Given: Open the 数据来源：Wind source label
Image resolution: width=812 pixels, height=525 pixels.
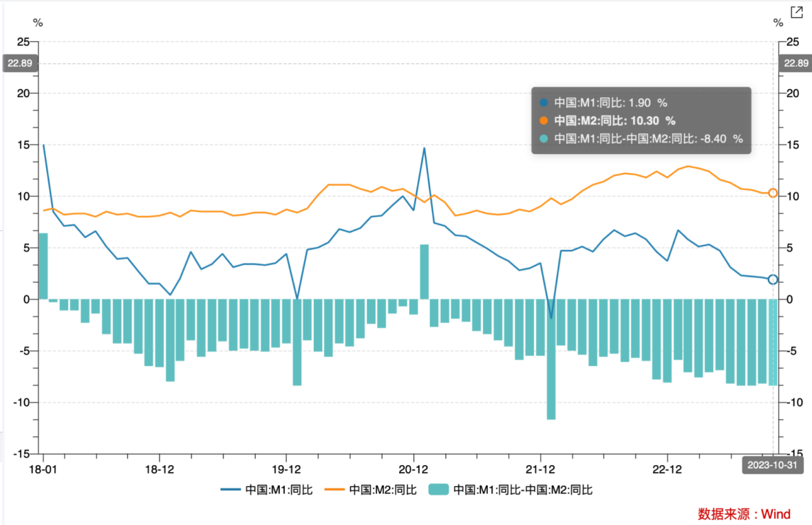Looking at the screenshot, I should click(744, 514).
